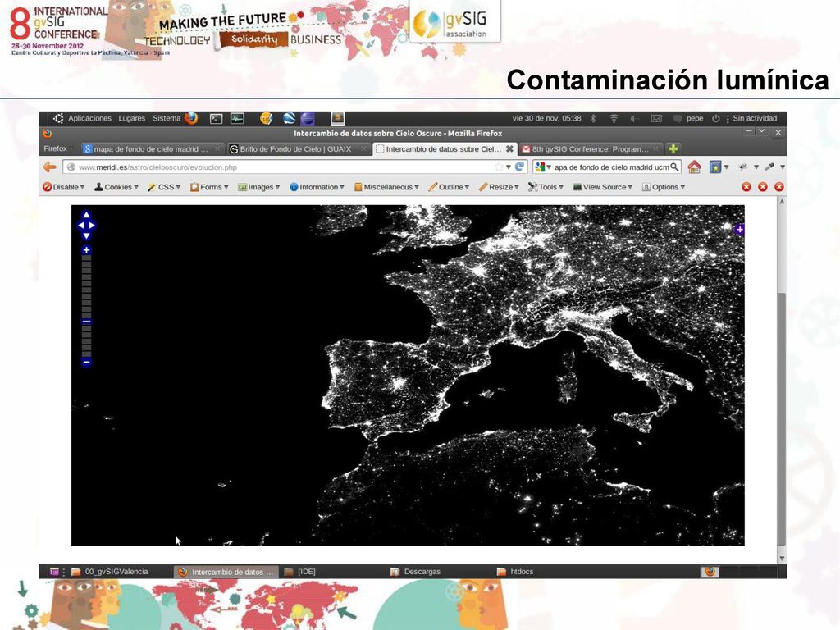Click the purple globe launcher icon
This screenshot has width=840, height=630.
click(308, 118)
